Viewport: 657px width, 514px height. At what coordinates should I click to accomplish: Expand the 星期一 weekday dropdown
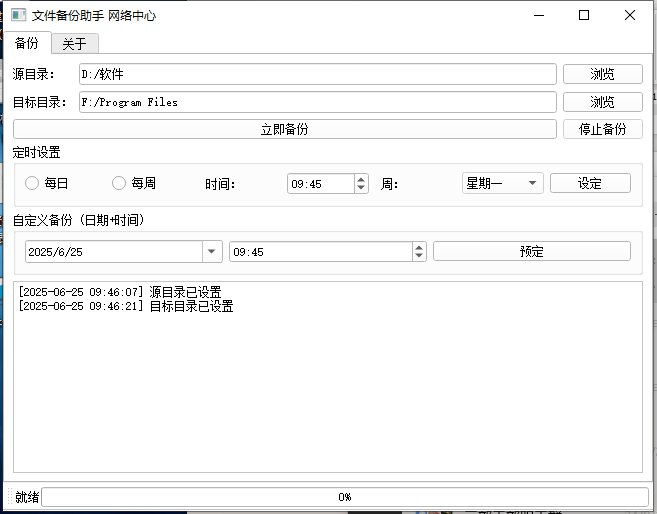[x=502, y=183]
